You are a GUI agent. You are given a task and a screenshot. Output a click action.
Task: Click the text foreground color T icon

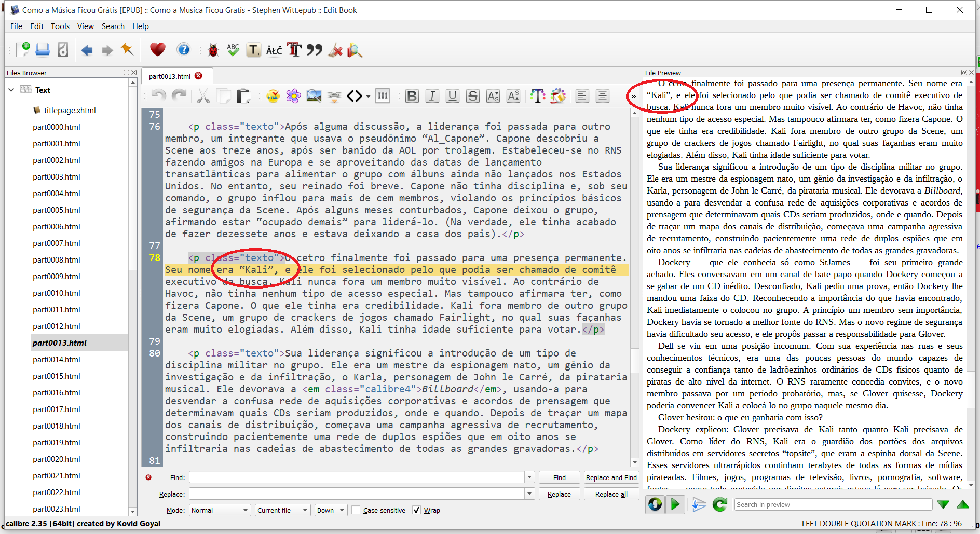click(x=538, y=96)
